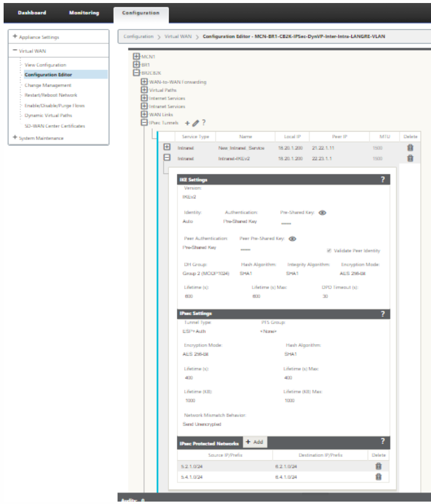431x504 pixels.
Task: Click the Source IP/Prefix column header
Action: pos(225,455)
